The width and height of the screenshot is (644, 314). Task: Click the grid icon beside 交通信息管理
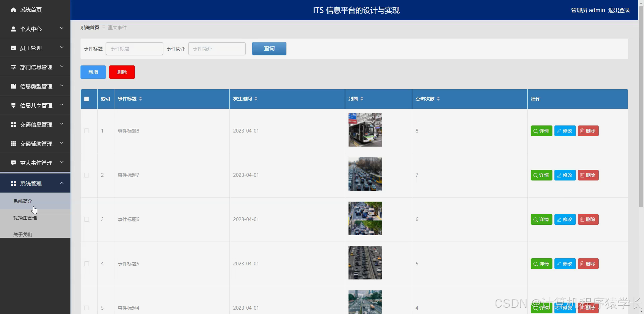point(13,124)
